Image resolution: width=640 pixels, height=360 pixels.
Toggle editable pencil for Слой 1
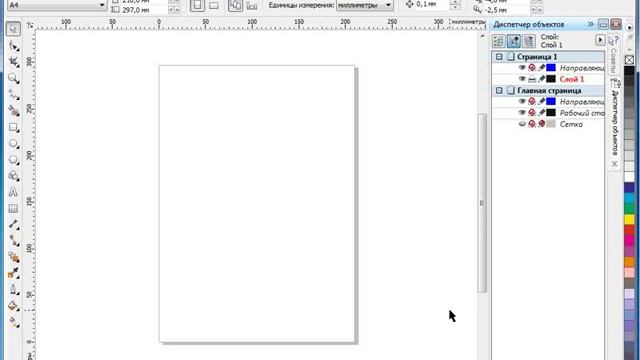pos(542,79)
